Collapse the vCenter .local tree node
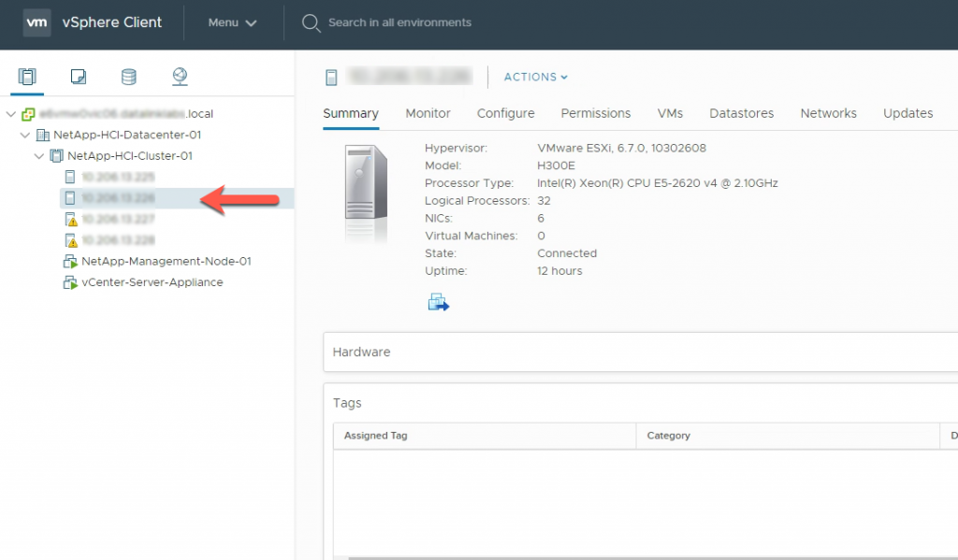Screen dimensions: 958x560 (x=11, y=114)
